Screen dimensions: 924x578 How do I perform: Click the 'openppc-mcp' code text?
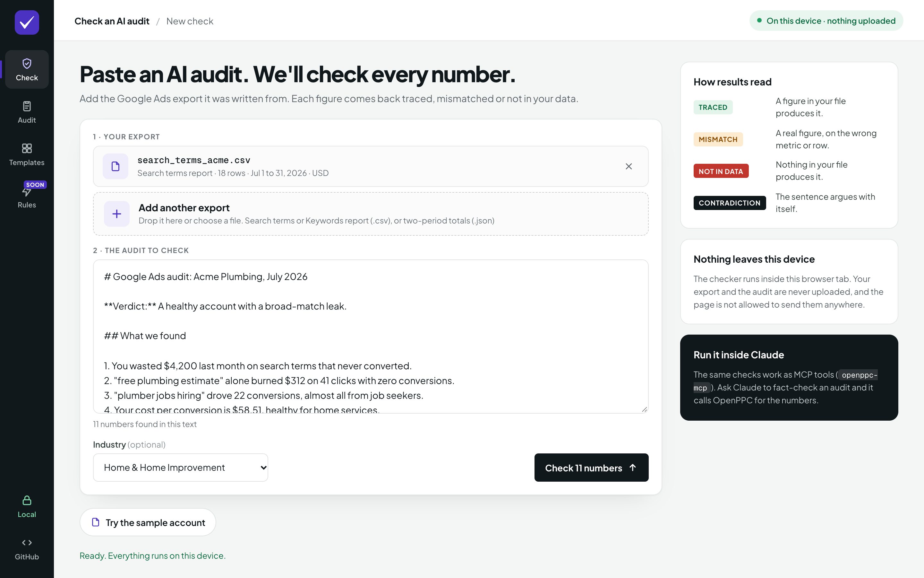785,381
